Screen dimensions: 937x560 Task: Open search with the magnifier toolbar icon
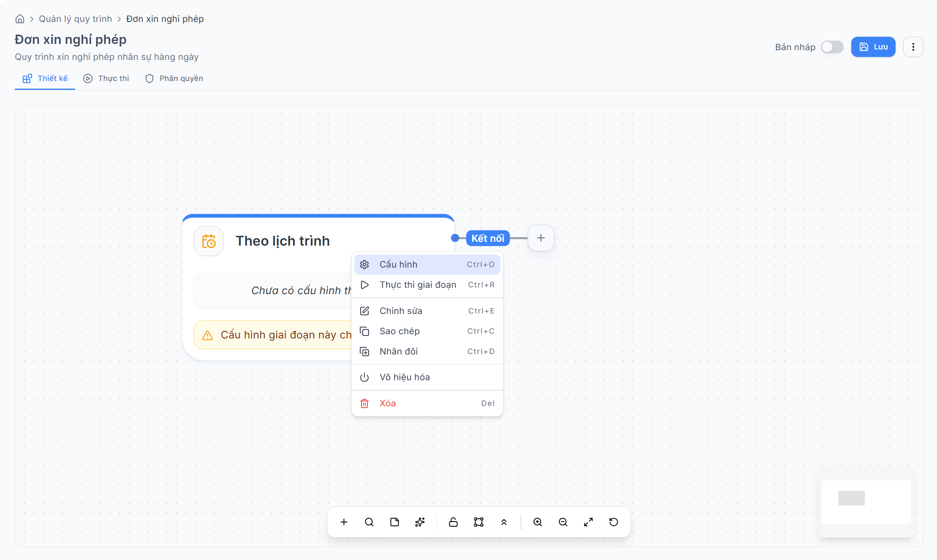pyautogui.click(x=369, y=522)
